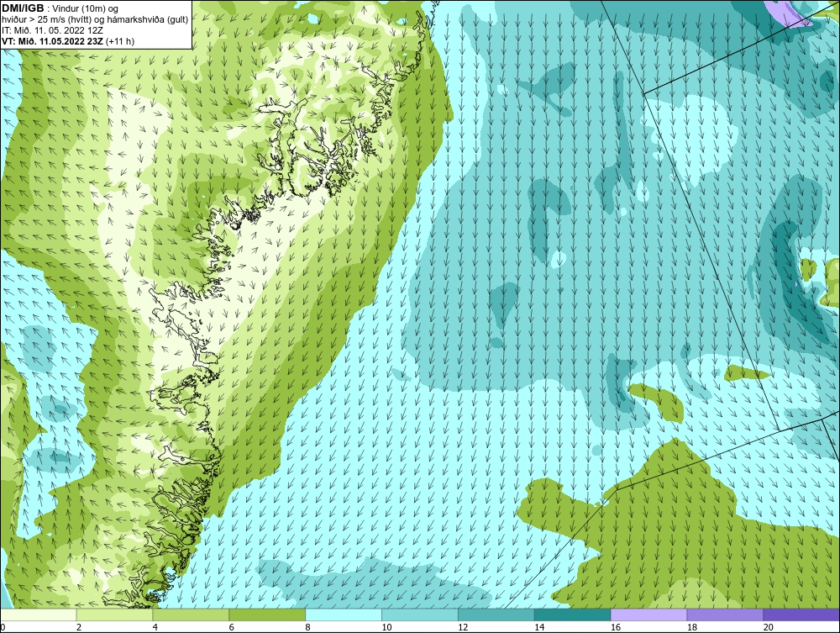Click the pale yellow 0–2 m/s legend swatch
This screenshot has height=633, width=840.
[39, 615]
